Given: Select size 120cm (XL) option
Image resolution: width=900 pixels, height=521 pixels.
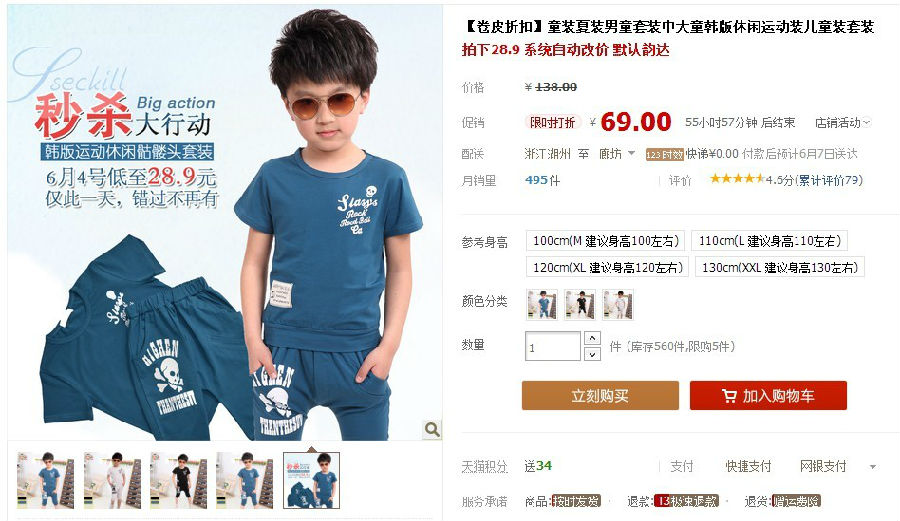Looking at the screenshot, I should tap(607, 267).
